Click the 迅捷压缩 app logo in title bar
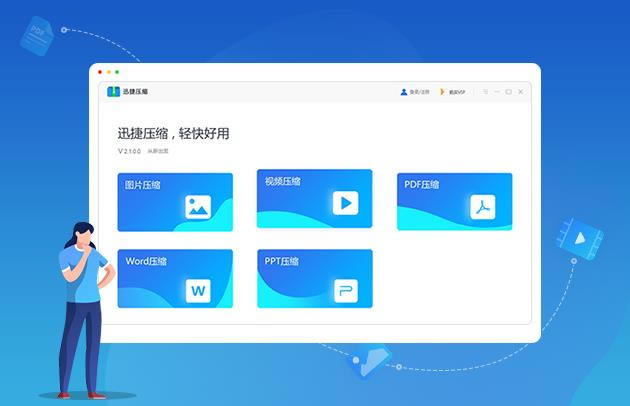630x406 pixels. (115, 92)
